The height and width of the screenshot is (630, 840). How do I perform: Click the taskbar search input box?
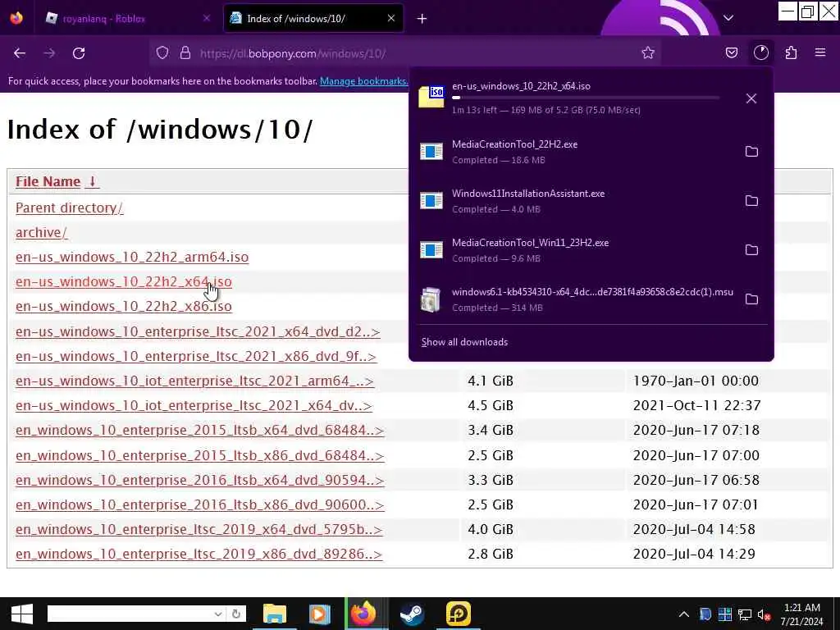click(x=129, y=614)
